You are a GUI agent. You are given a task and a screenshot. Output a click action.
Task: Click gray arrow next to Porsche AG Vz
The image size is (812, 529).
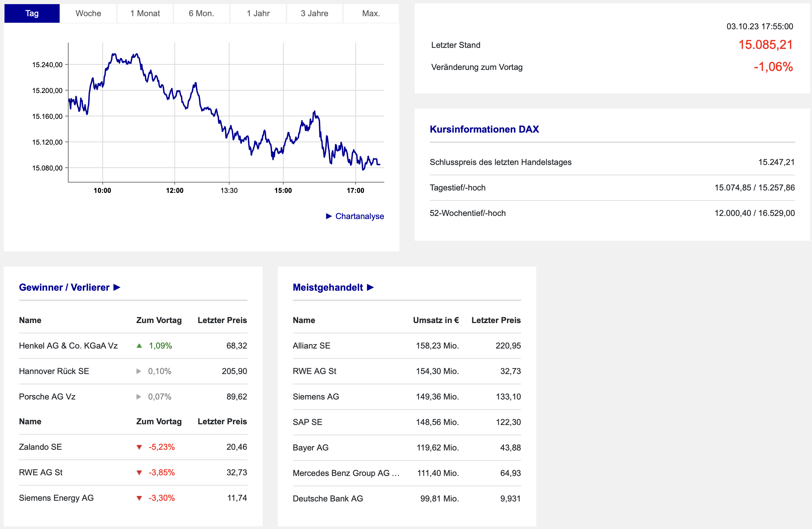tap(139, 397)
